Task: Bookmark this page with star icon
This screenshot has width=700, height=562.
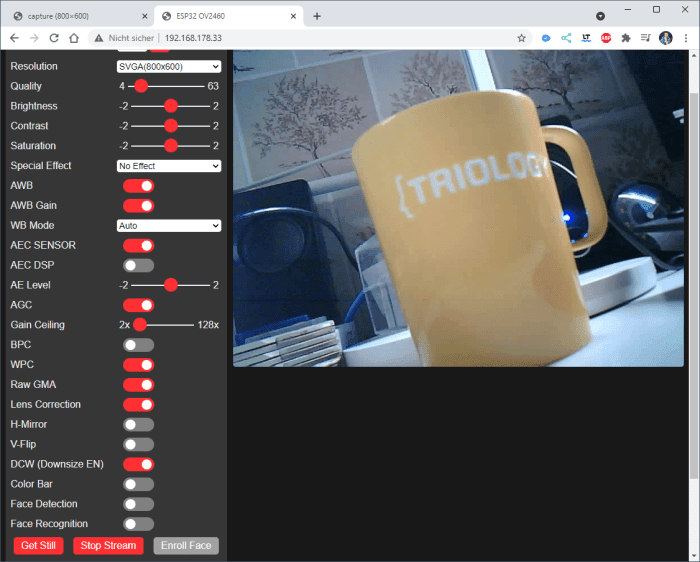Action: coord(521,38)
